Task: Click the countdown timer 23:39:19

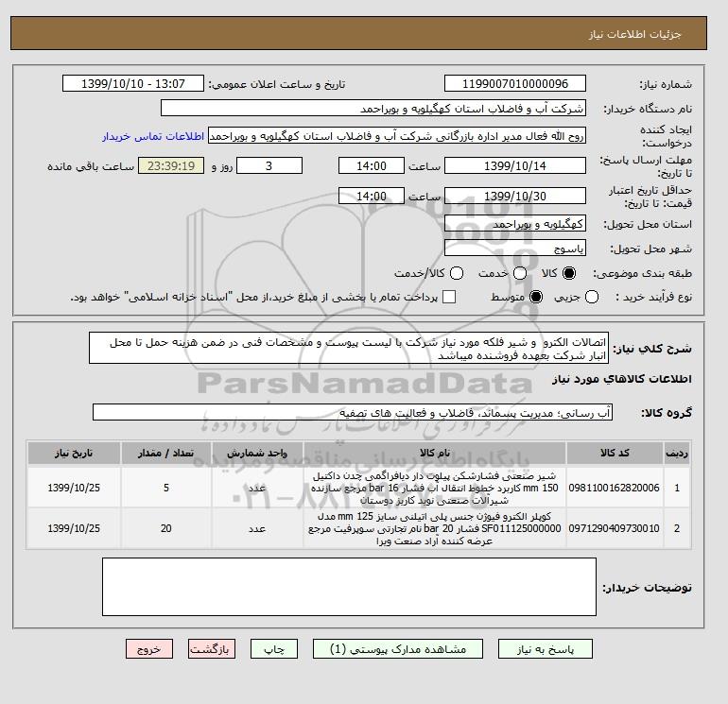Action: [171, 165]
